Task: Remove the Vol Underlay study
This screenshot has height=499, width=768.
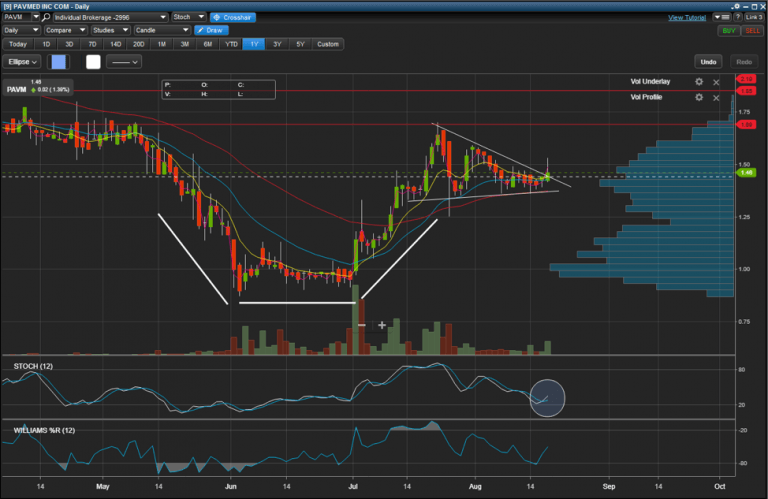Action: click(716, 82)
